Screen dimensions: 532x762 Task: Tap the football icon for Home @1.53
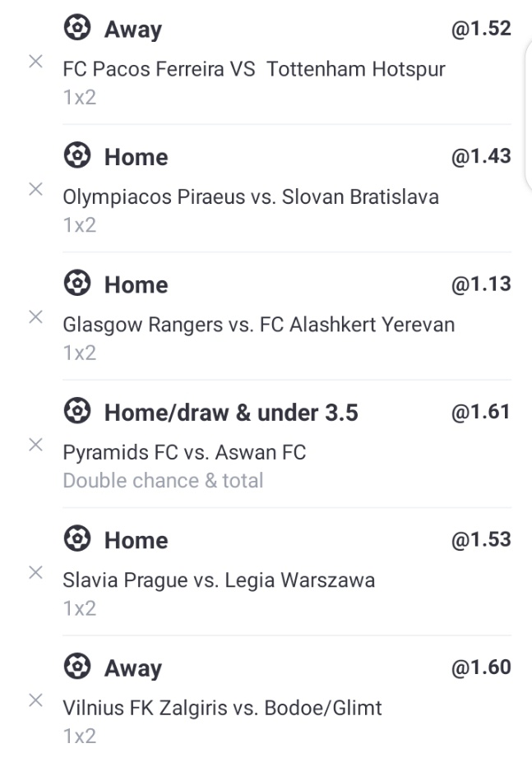pos(76,539)
